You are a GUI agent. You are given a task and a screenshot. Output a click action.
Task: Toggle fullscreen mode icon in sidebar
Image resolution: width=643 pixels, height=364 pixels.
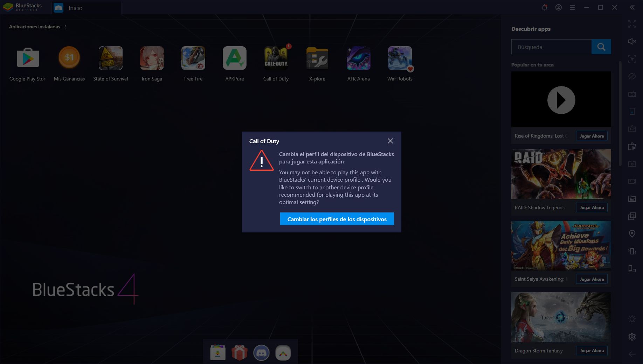click(632, 24)
